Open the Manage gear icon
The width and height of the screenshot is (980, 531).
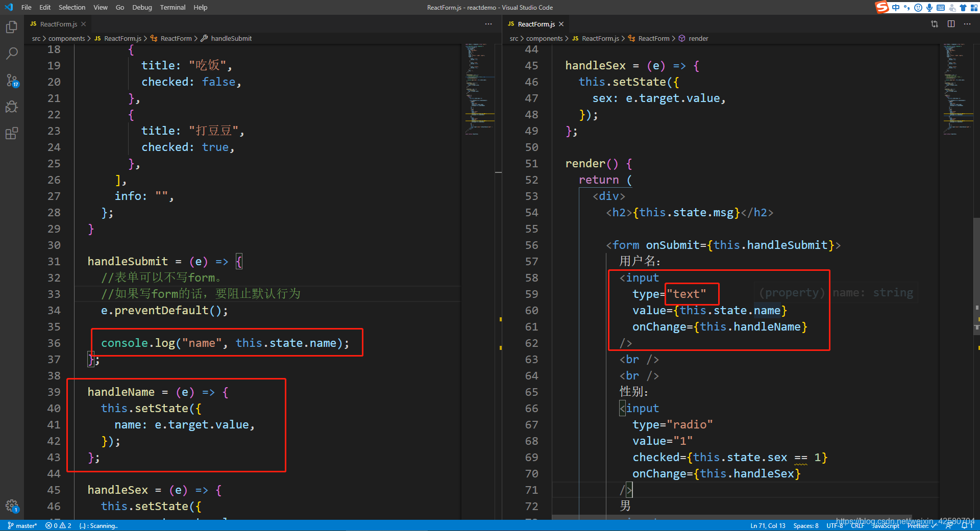[x=12, y=506]
